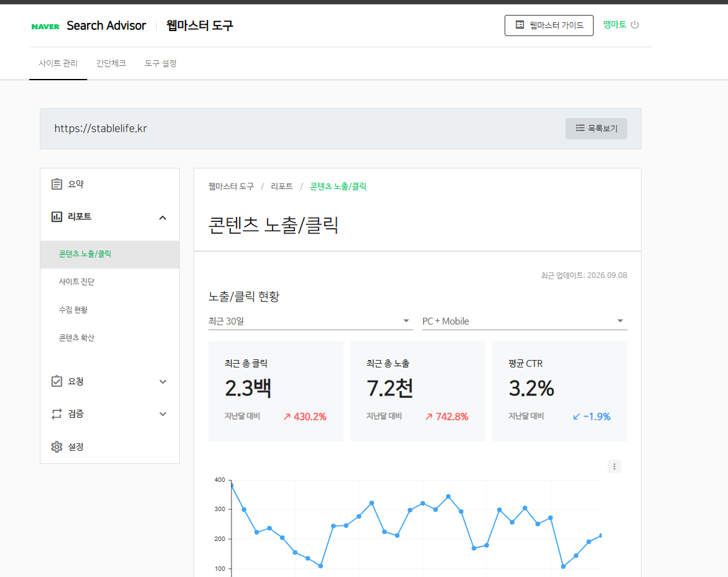The height and width of the screenshot is (577, 728).
Task: Click the 설정 gear icon
Action: pyautogui.click(x=57, y=446)
